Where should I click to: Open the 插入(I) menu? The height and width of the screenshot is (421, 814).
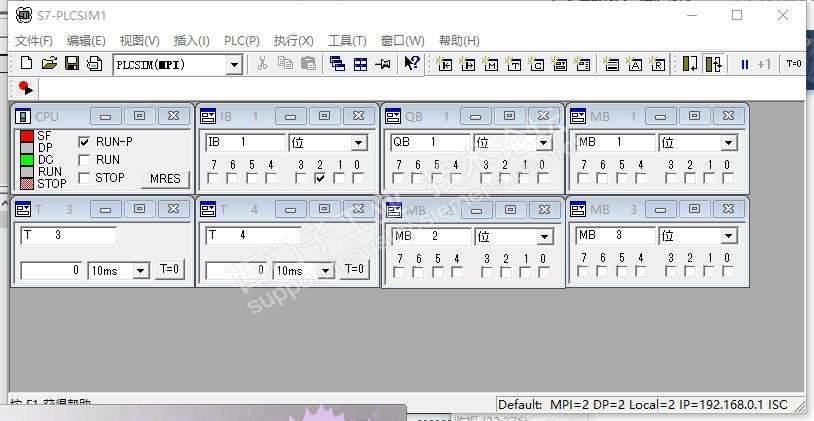[192, 40]
